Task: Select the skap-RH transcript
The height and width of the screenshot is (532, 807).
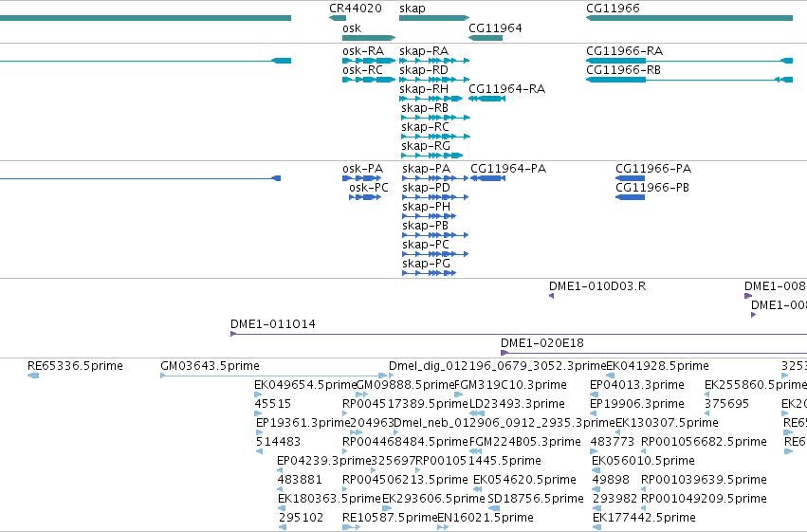Action: 431,99
